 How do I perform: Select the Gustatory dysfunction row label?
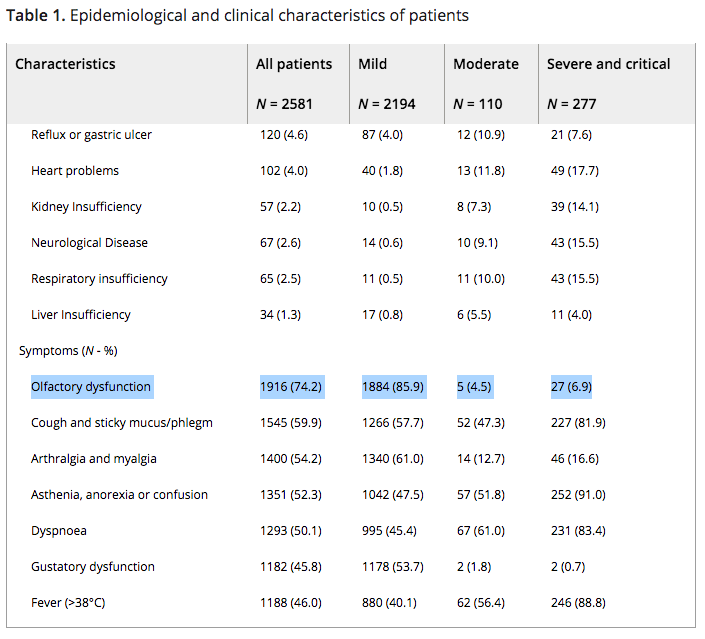coord(93,567)
